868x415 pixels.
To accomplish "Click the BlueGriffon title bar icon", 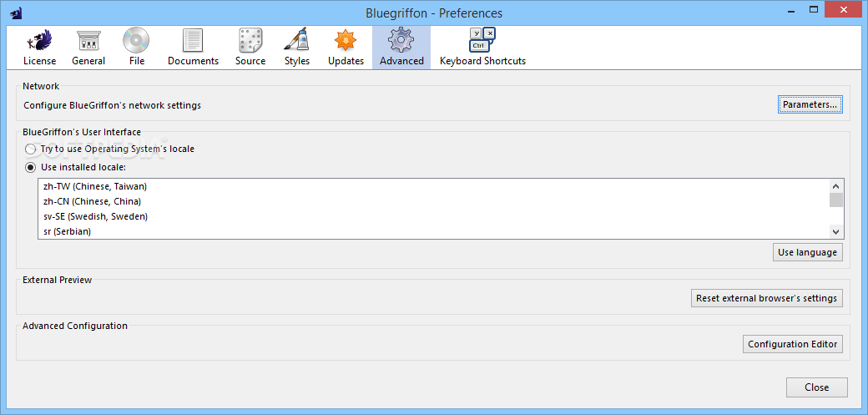I will (16, 13).
